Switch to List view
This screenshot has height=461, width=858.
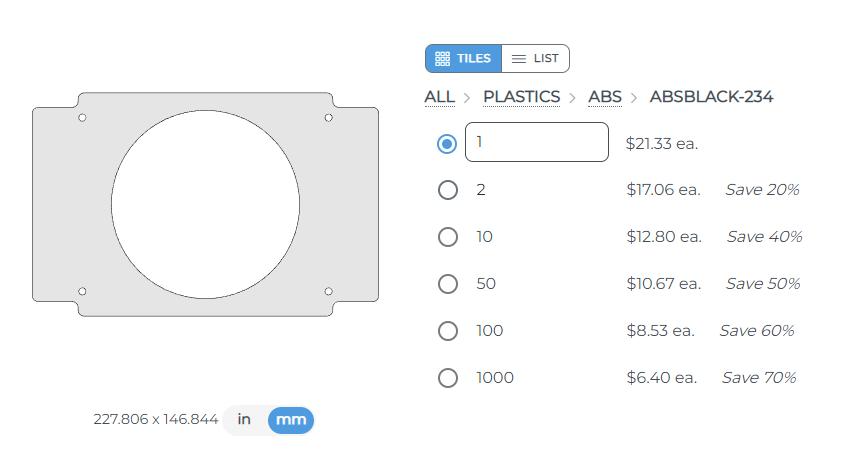click(535, 59)
